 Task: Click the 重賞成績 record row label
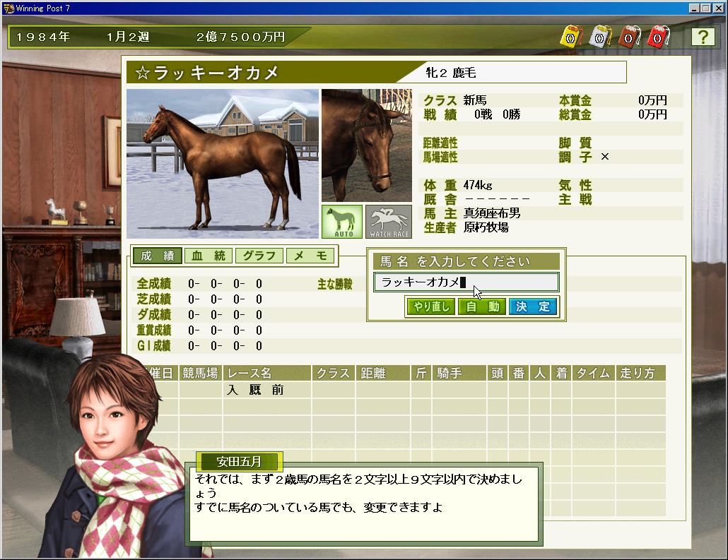pos(153,330)
